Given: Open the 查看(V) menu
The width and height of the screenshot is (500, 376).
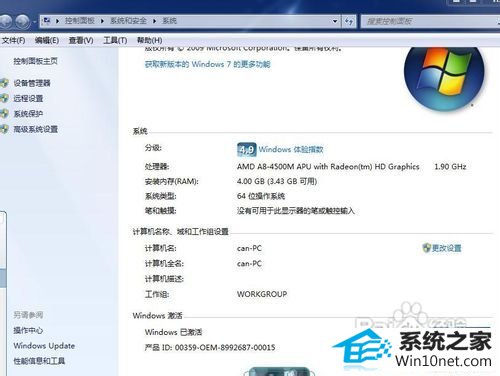Looking at the screenshot, I should pos(81,40).
